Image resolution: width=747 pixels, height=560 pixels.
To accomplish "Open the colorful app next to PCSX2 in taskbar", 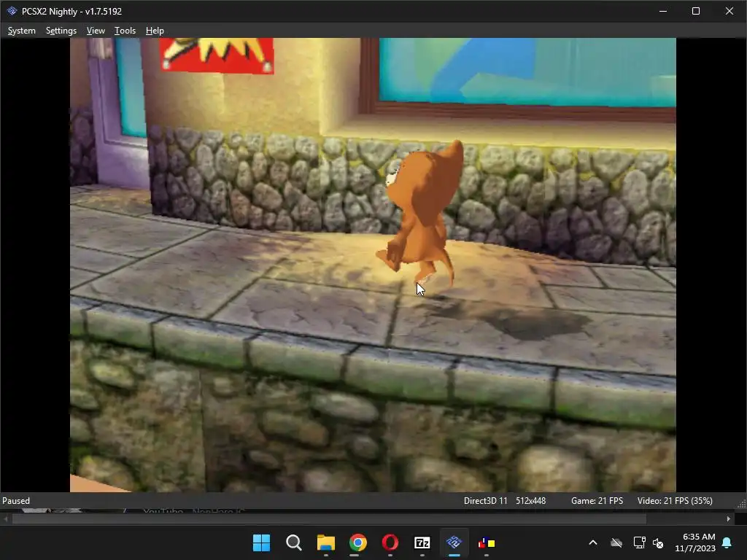I will [x=487, y=542].
